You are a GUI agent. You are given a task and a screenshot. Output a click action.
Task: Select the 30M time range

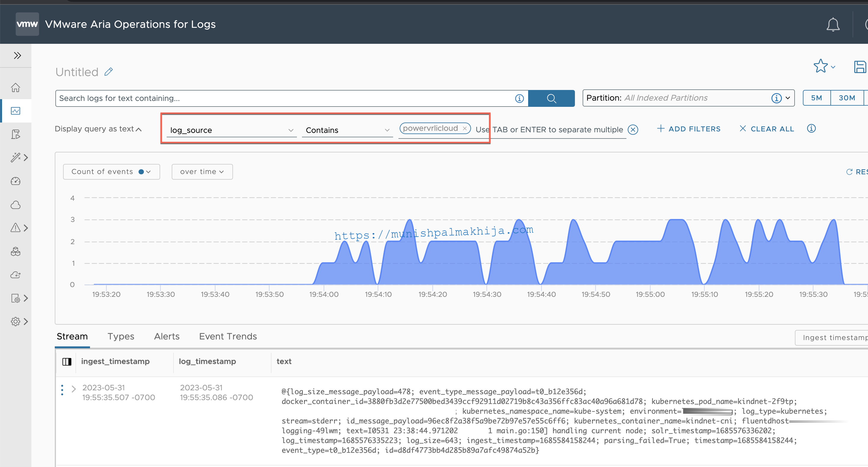[847, 98]
